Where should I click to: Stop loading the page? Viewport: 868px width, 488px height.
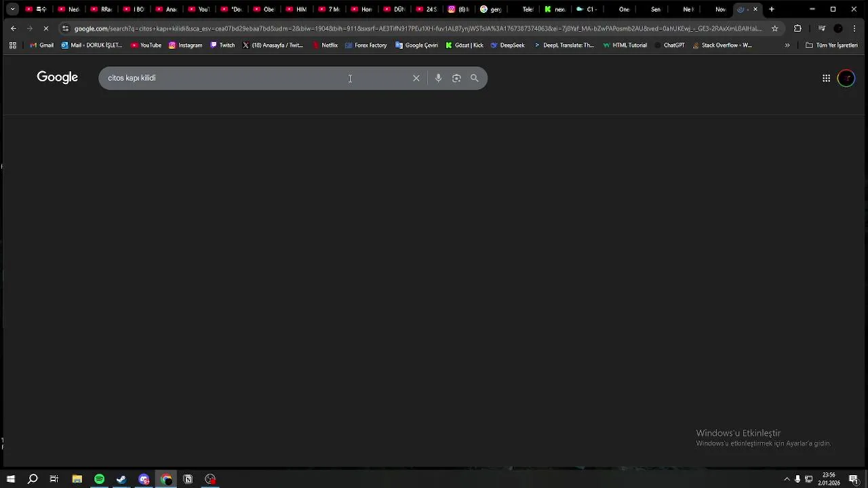click(x=46, y=28)
